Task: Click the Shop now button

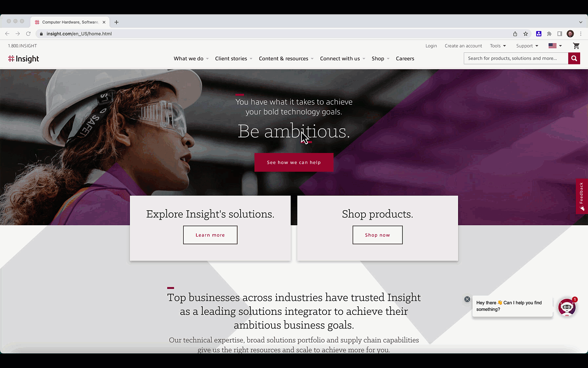Action: pos(377,235)
